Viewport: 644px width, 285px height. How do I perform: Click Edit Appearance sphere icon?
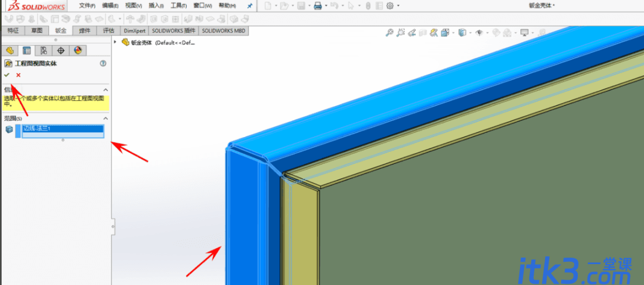coord(496,32)
